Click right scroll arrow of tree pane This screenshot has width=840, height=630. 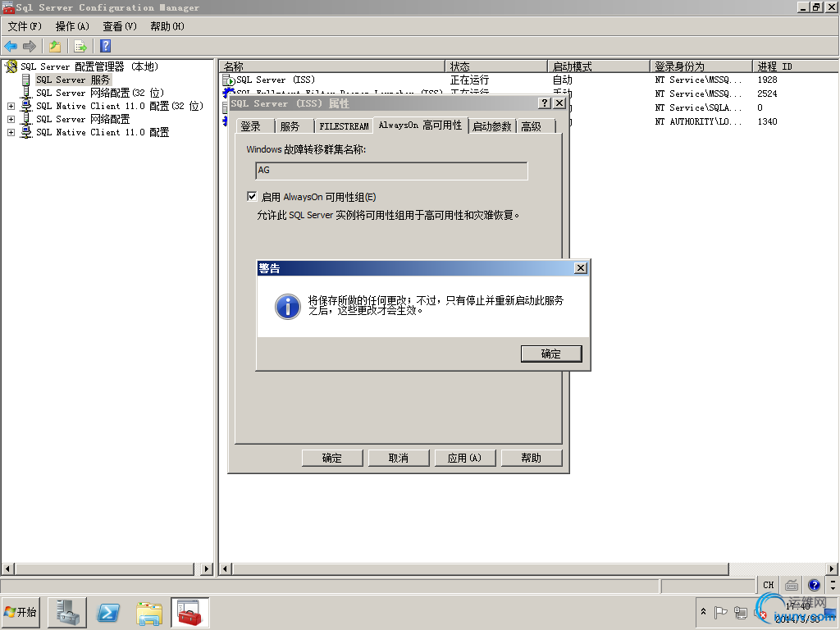207,569
